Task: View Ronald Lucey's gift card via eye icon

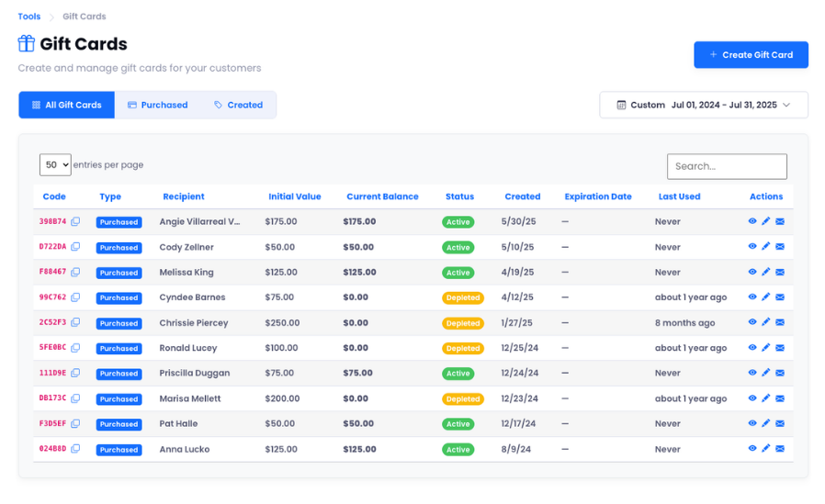Action: [x=752, y=347]
